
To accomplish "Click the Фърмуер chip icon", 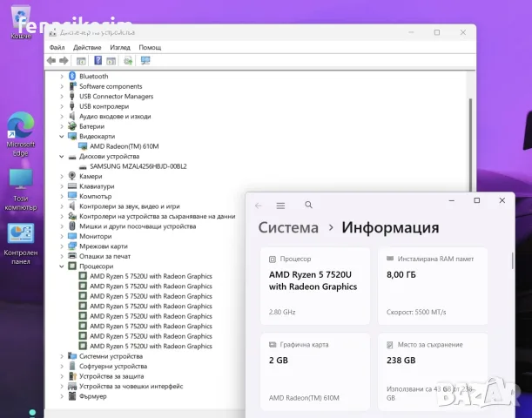I will [x=72, y=396].
